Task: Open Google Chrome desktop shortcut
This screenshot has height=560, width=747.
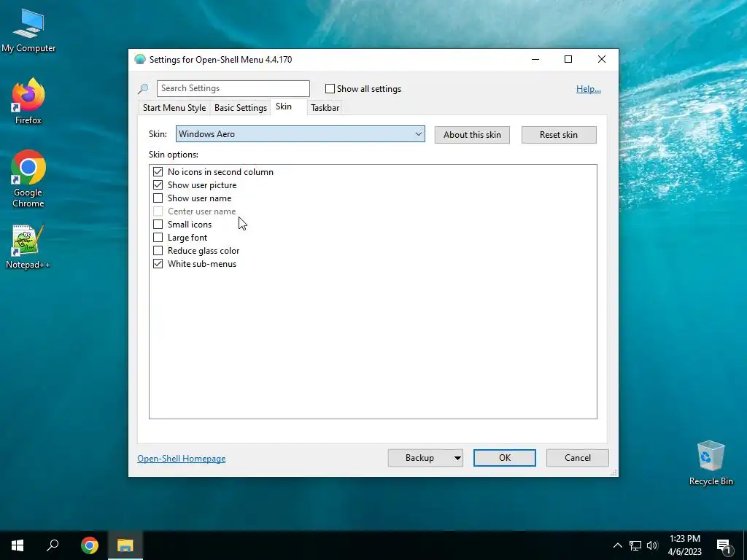Action: pos(28,179)
